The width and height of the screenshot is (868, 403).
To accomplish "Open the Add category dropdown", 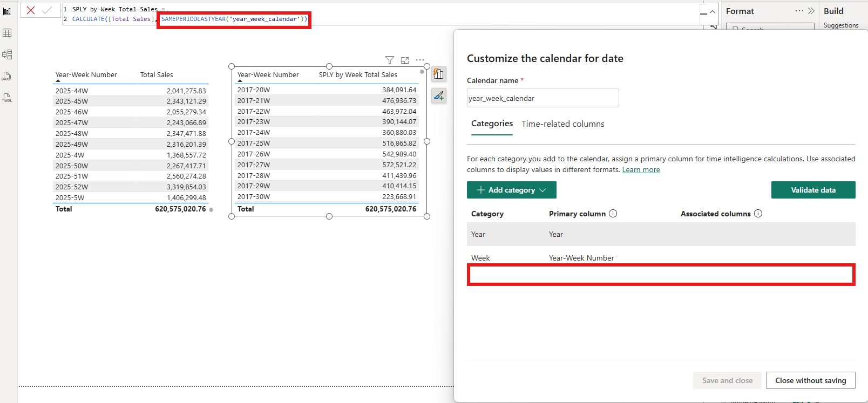I will [511, 190].
